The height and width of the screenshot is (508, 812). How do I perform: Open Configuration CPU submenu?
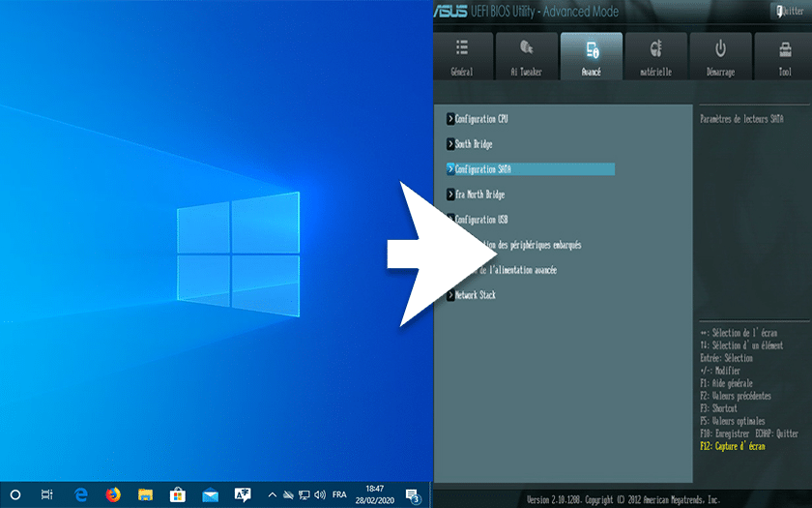point(477,119)
